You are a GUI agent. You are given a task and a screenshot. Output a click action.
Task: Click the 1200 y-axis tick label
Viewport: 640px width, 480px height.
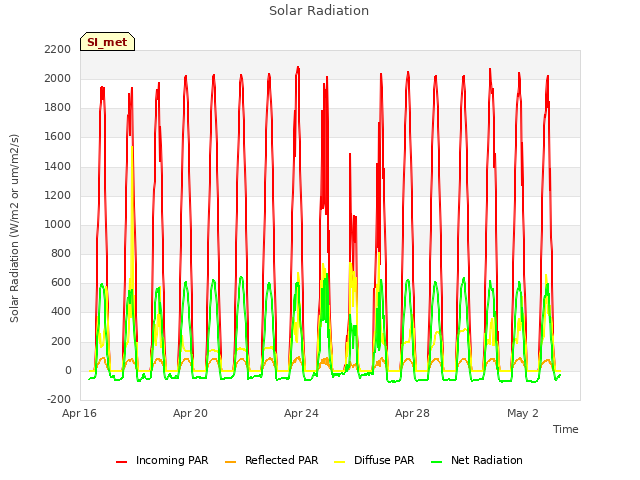(58, 196)
